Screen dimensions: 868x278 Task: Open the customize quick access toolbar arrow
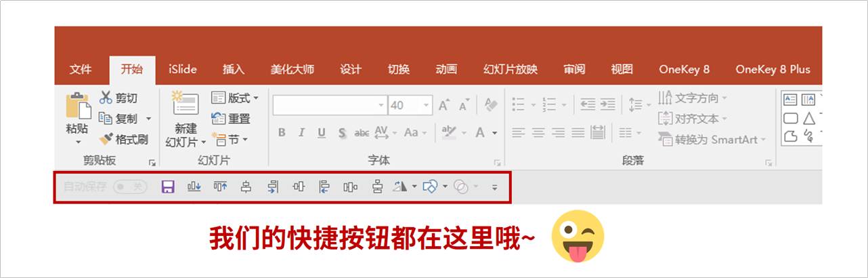point(494,187)
